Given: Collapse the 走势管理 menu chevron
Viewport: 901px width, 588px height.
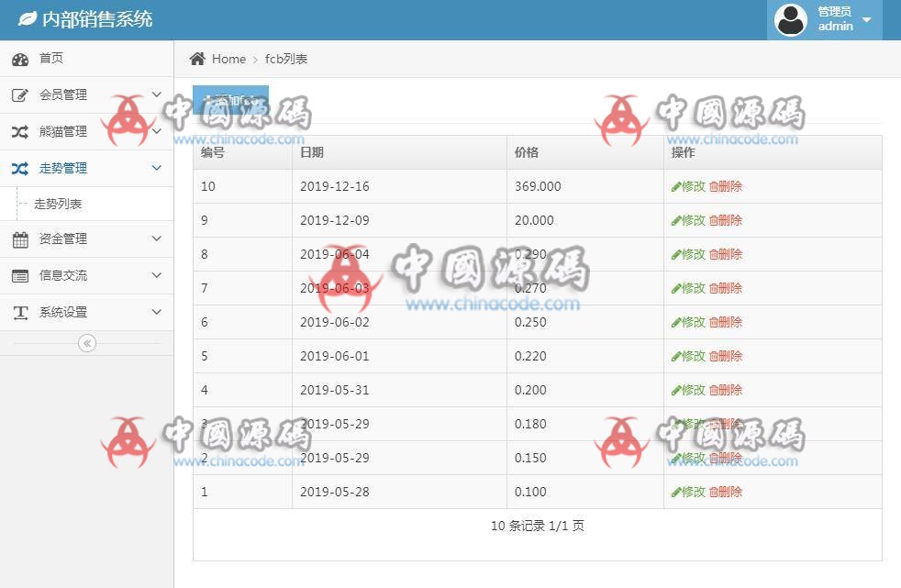Looking at the screenshot, I should tap(156, 168).
